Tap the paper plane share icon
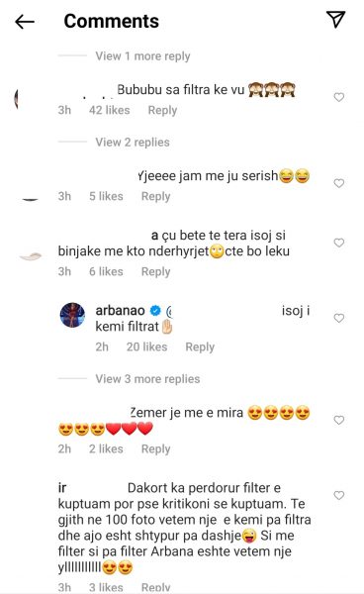This screenshot has height=594, width=364. coord(335,20)
